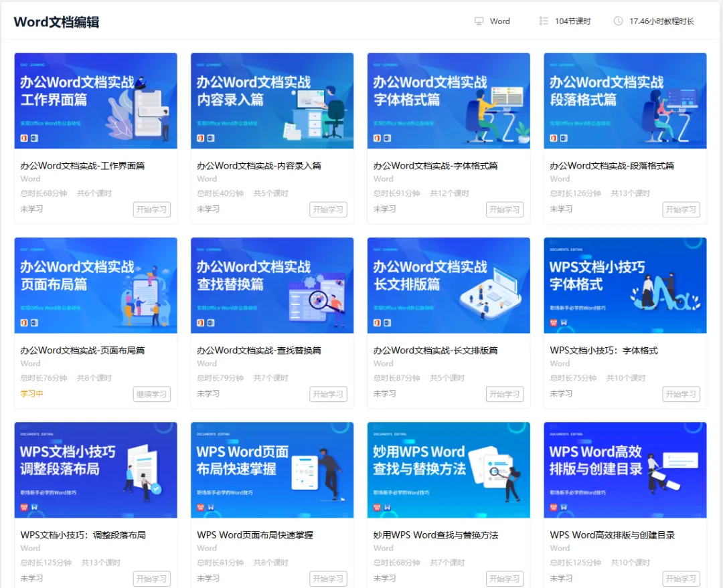
Task: Click 共12个课时 under 字体格式篇
Action: coord(450,193)
